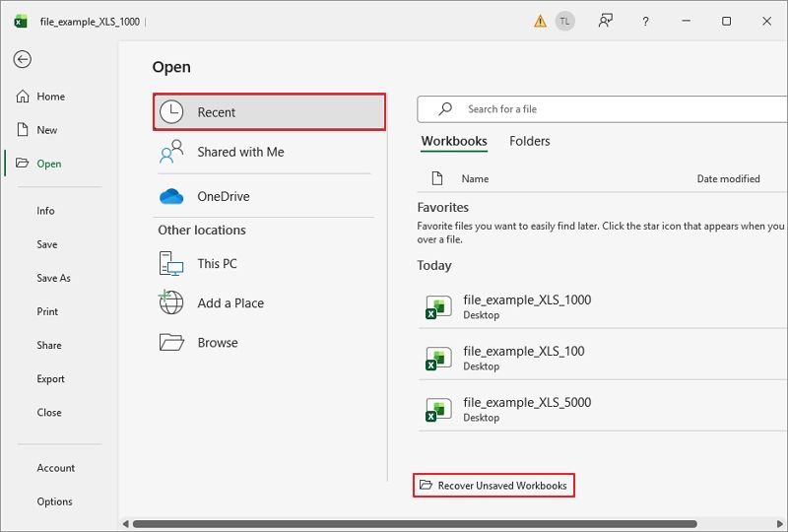The image size is (788, 532).
Task: Switch to the Workbooks tab
Action: [454, 141]
